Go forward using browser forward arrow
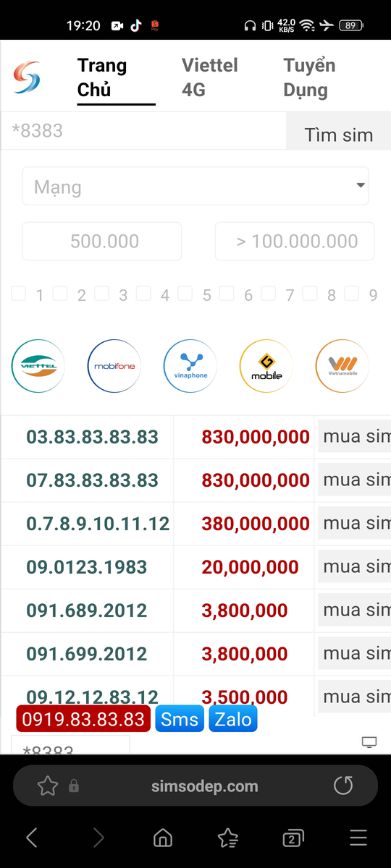The height and width of the screenshot is (868, 391). pos(98,838)
